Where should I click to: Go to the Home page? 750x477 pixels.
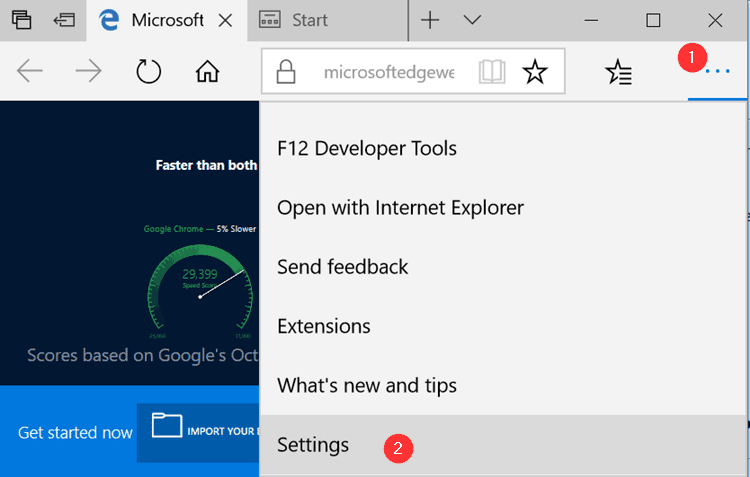pos(207,72)
